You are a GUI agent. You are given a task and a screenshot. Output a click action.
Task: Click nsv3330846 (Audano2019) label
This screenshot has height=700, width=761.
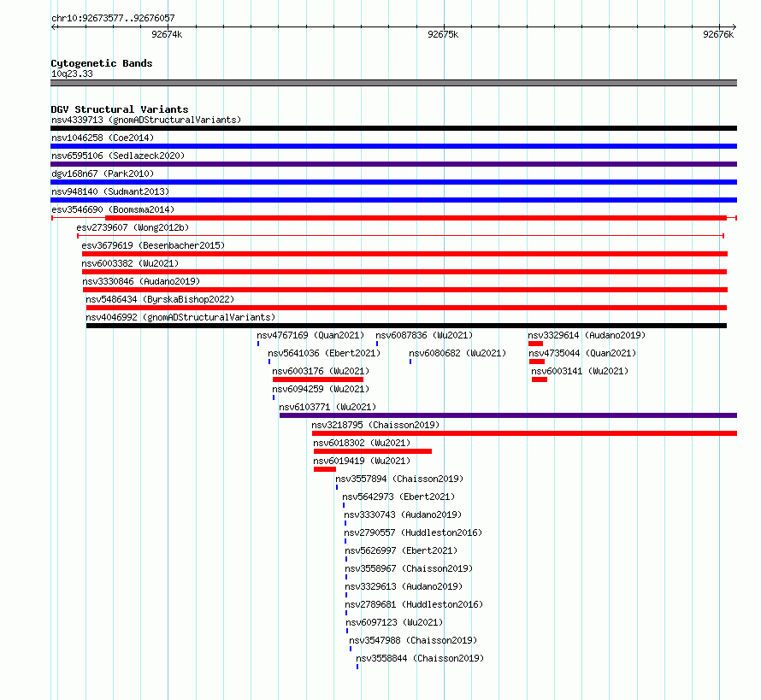point(141,281)
